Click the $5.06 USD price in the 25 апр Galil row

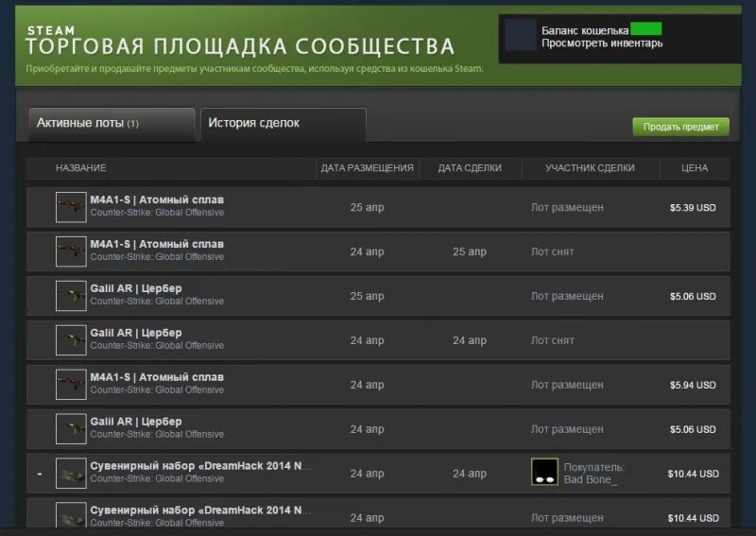coord(693,297)
